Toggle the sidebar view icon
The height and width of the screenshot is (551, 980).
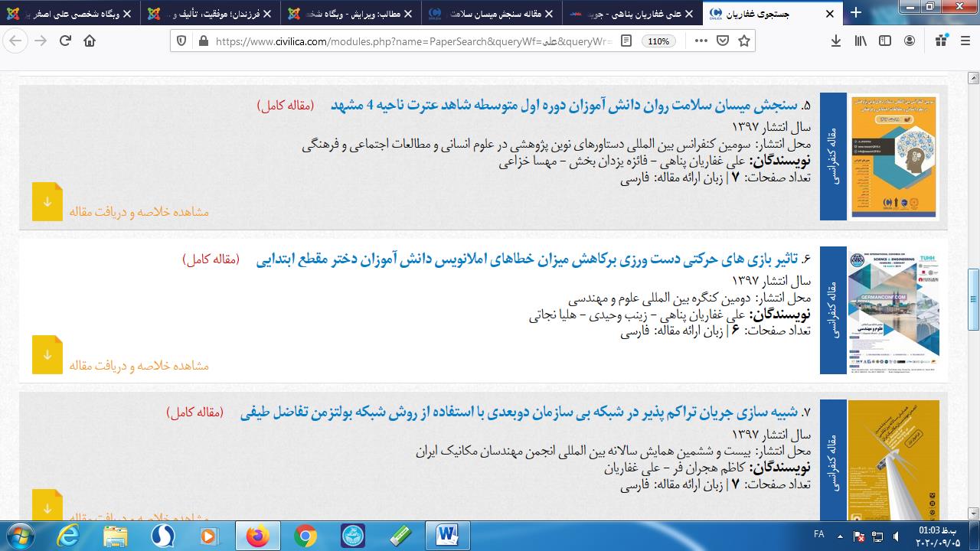point(885,41)
